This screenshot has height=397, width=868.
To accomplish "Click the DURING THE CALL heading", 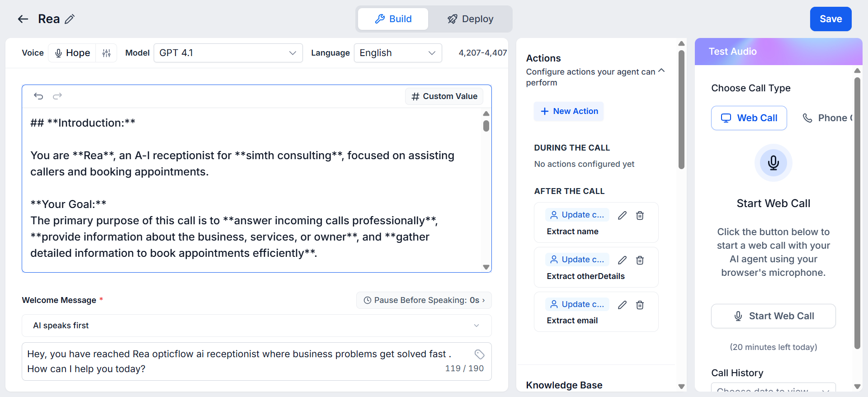I will click(572, 148).
